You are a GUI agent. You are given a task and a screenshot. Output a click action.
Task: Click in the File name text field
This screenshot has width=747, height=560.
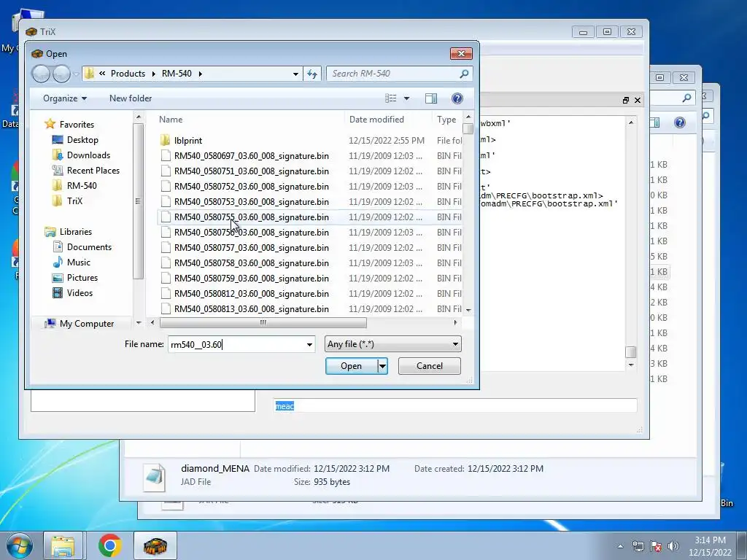point(236,344)
